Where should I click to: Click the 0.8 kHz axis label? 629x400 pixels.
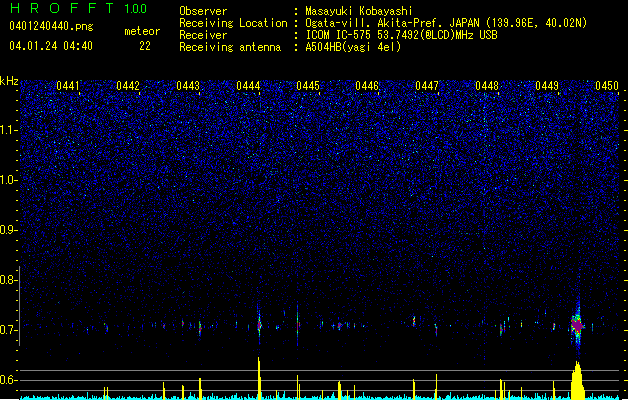[9, 280]
